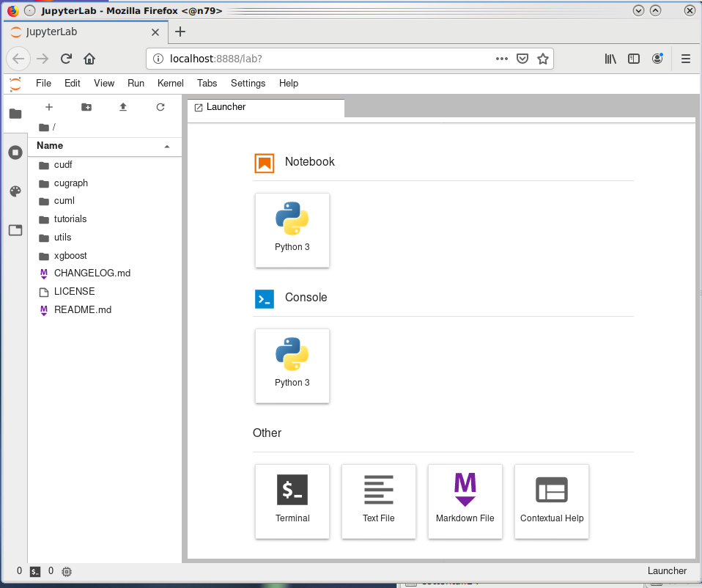Open the Run menu
702x588 pixels.
click(x=136, y=84)
